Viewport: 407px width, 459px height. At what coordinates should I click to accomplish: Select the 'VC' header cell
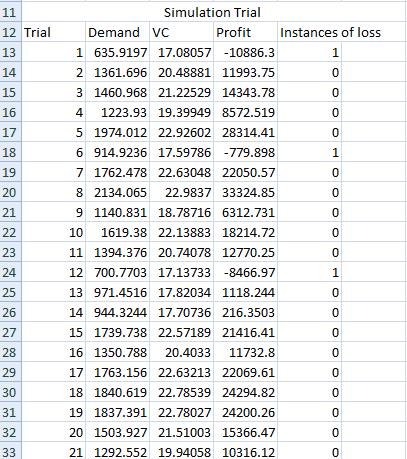(181, 32)
